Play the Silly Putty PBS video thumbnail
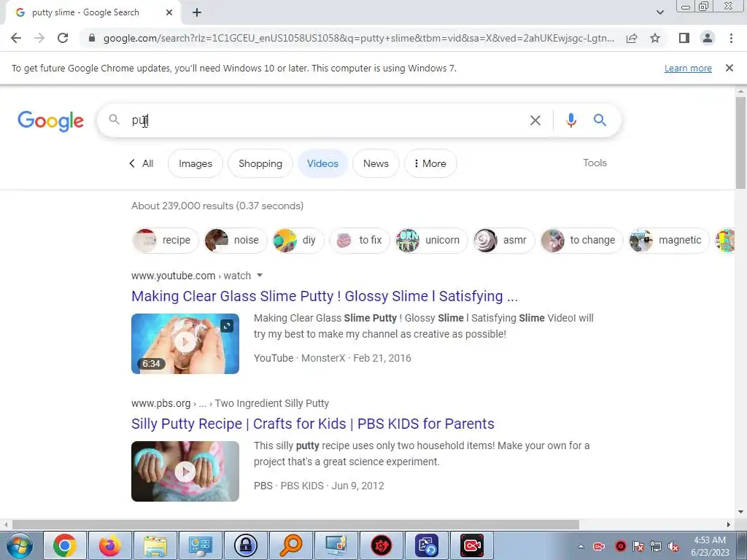Viewport: 747px width, 560px height. point(185,471)
